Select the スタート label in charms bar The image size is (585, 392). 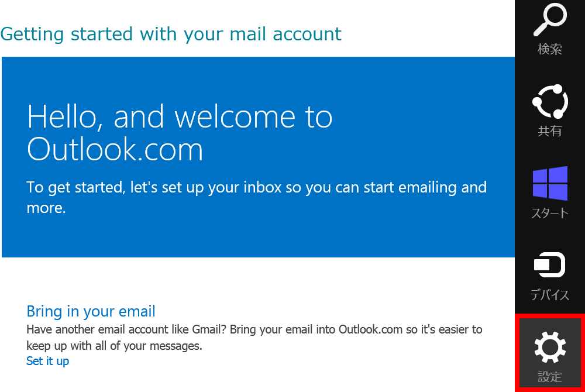point(549,213)
